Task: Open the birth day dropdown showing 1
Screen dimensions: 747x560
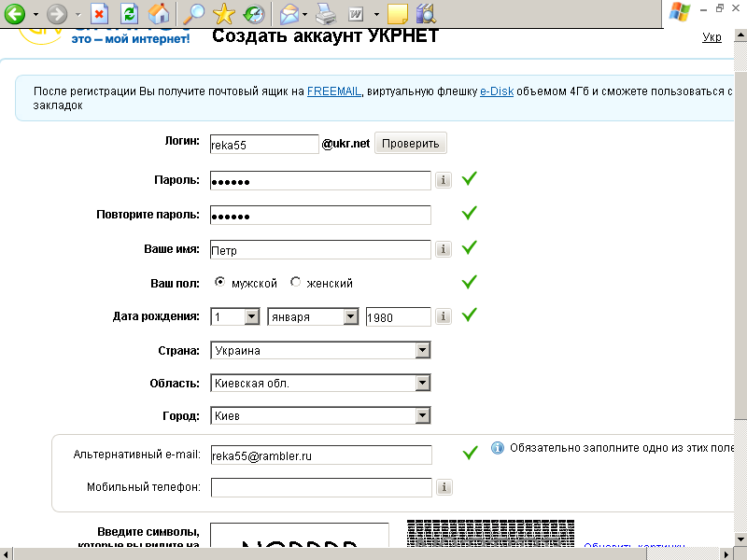Action: coord(235,316)
